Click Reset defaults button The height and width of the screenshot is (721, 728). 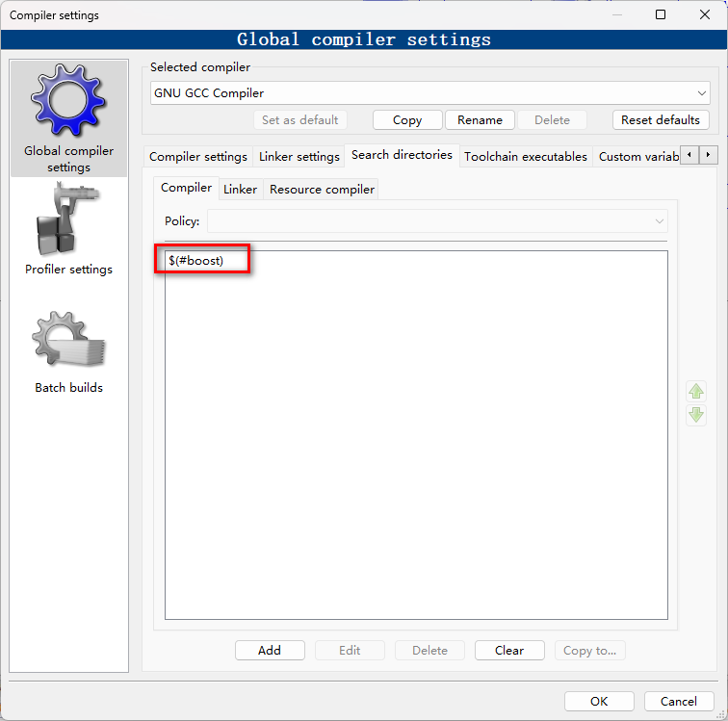661,120
